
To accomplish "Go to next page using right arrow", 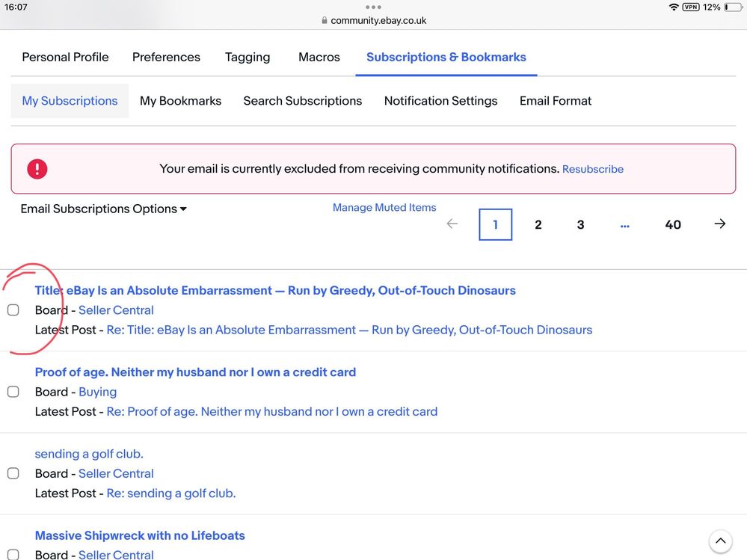I will (x=720, y=224).
